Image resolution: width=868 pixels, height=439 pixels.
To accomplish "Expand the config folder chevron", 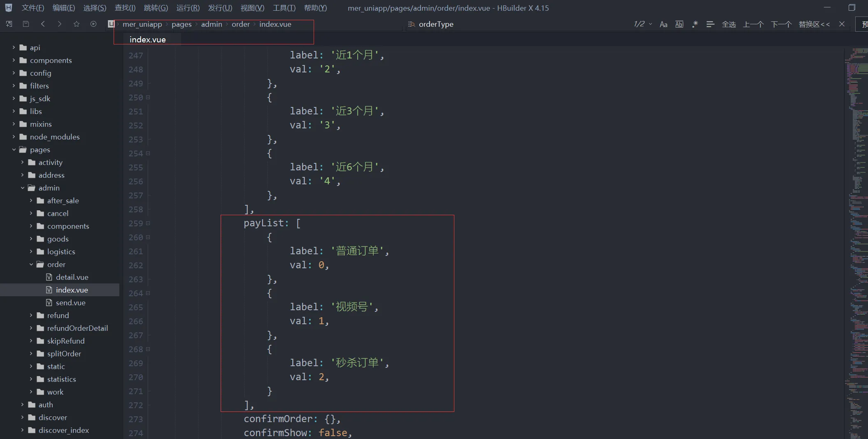I will (x=14, y=73).
